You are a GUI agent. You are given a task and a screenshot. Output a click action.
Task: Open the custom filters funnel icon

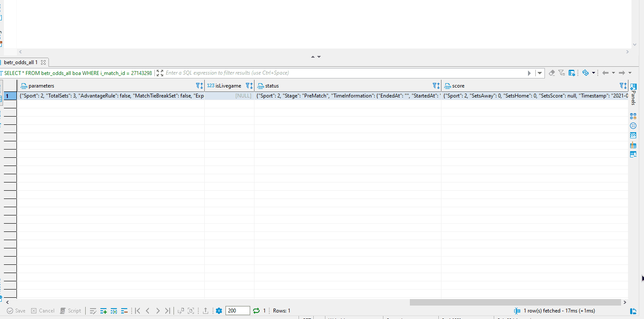[561, 73]
